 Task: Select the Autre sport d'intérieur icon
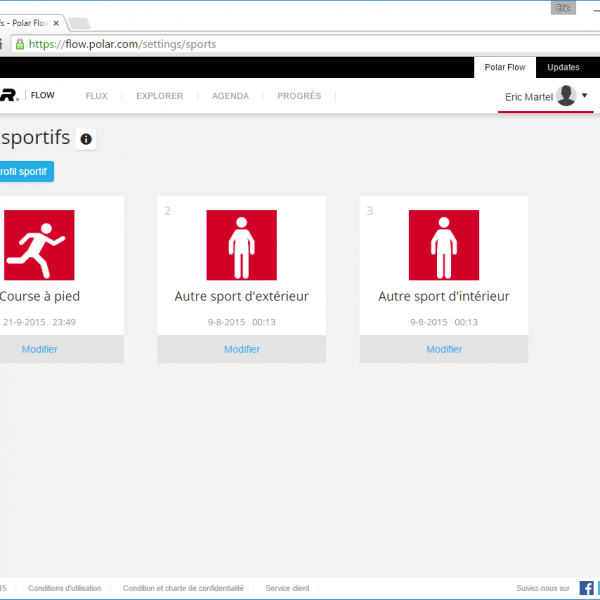[x=444, y=245]
